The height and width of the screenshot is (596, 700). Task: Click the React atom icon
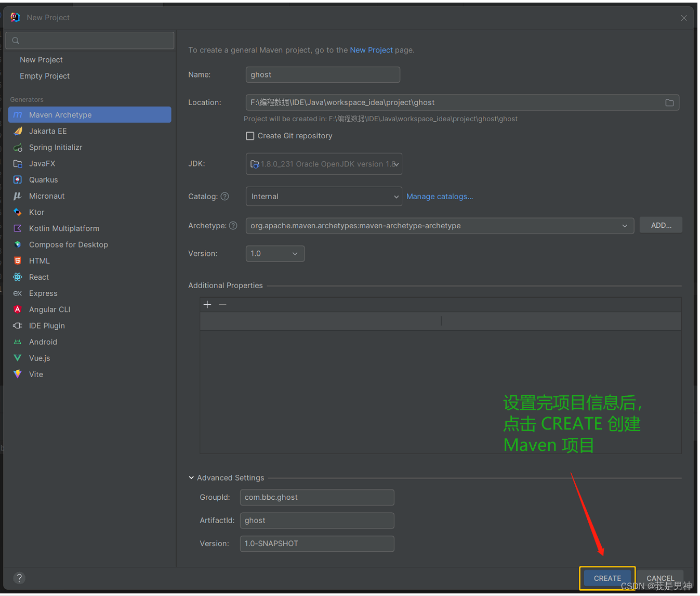tap(18, 277)
